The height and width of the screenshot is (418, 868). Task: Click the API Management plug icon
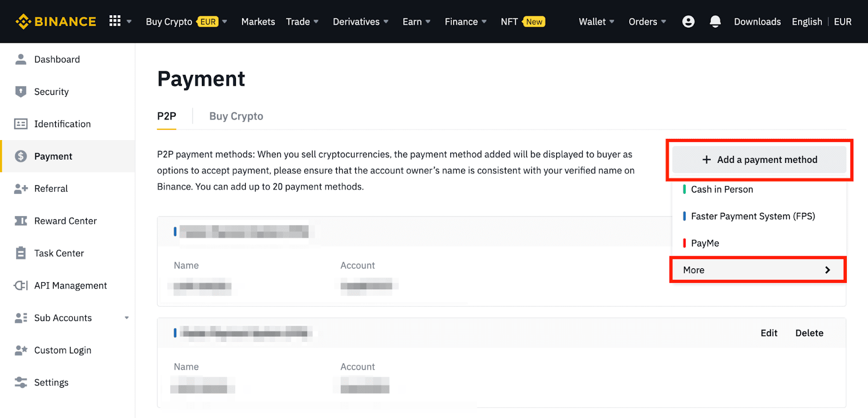click(x=21, y=286)
